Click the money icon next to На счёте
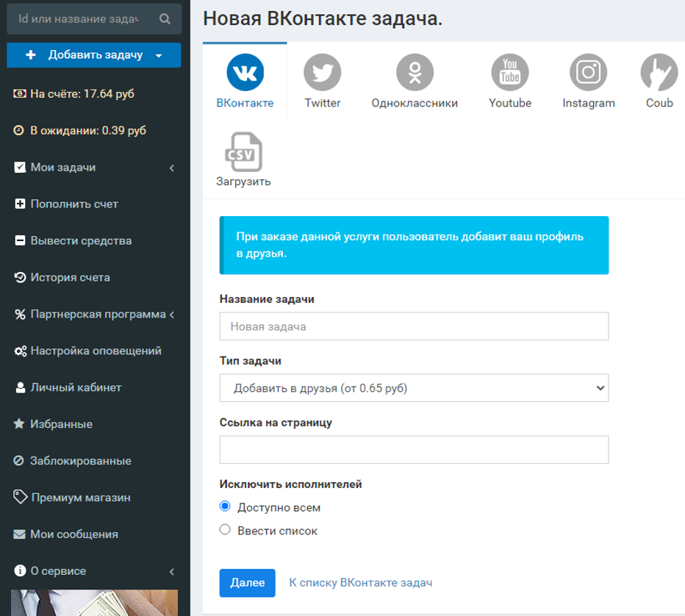Viewport: 685px width, 616px height. pos(19,93)
